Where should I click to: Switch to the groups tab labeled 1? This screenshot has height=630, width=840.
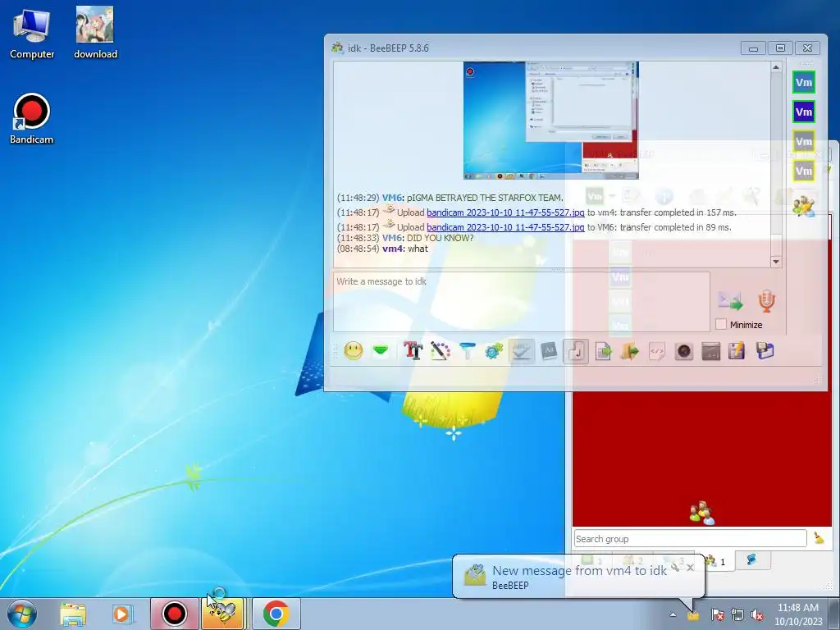(x=718, y=561)
